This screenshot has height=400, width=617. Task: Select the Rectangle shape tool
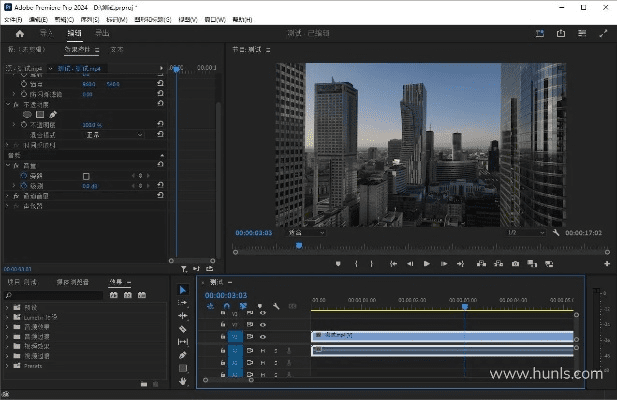183,368
